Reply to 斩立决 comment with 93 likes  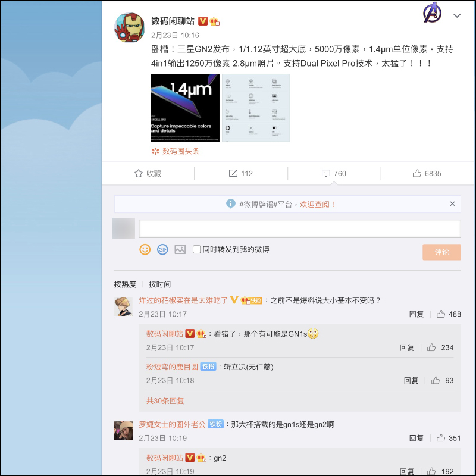[411, 380]
